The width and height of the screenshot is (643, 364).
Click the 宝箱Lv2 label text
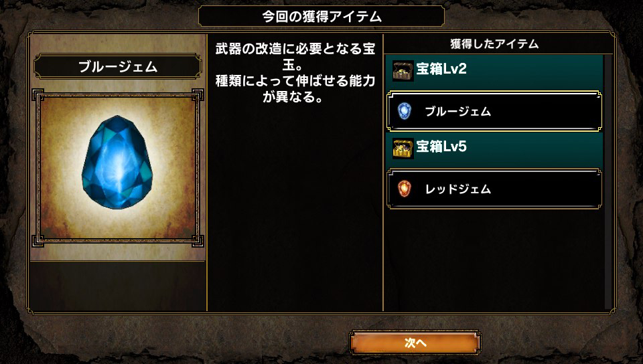[x=441, y=69]
